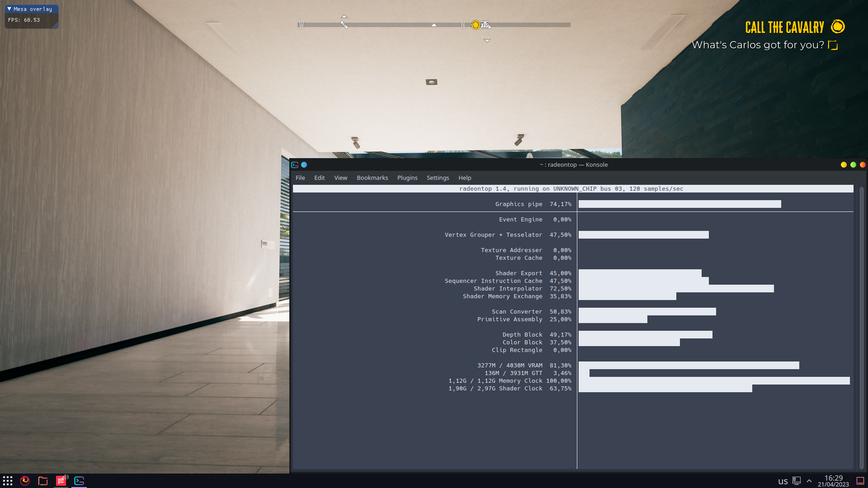Open the Plugins menu
Viewport: 868px width, 488px height.
coord(407,178)
